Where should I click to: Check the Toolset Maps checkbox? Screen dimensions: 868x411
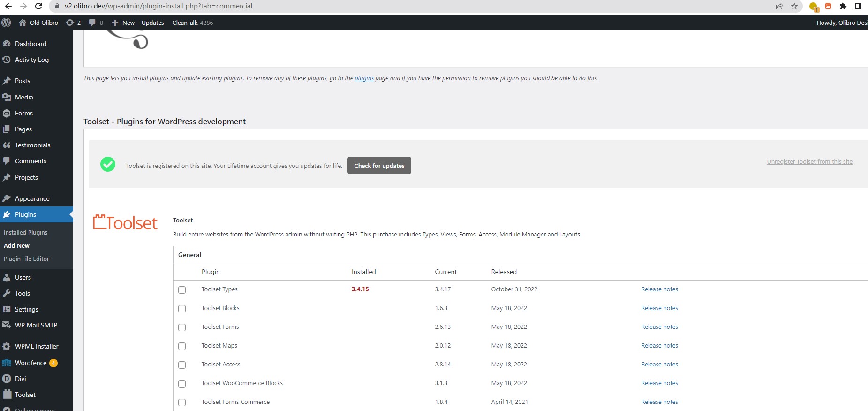click(x=182, y=346)
